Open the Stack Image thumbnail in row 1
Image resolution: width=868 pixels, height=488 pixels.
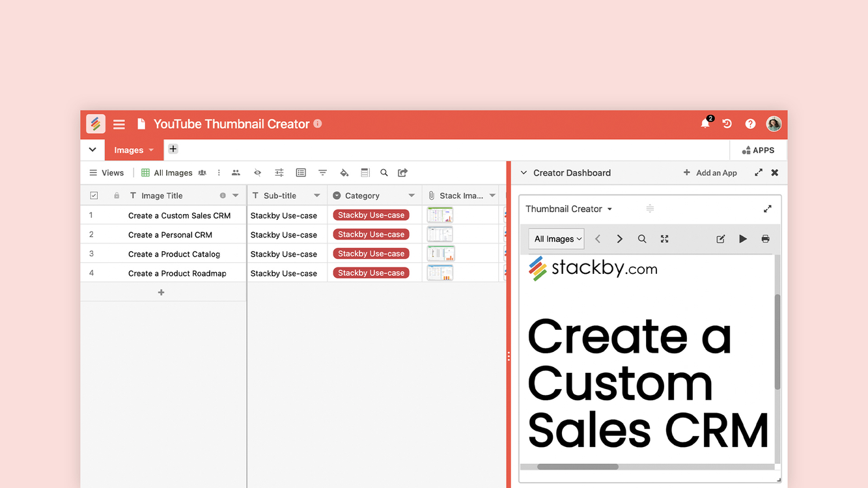pyautogui.click(x=440, y=215)
